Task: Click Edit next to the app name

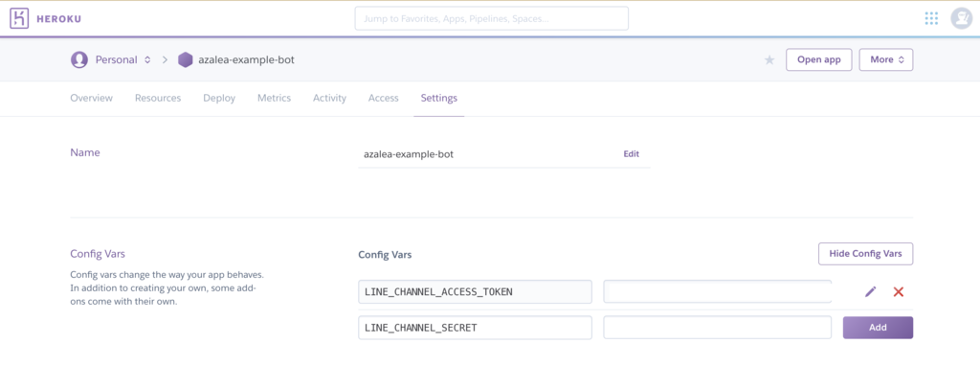Action: 632,154
